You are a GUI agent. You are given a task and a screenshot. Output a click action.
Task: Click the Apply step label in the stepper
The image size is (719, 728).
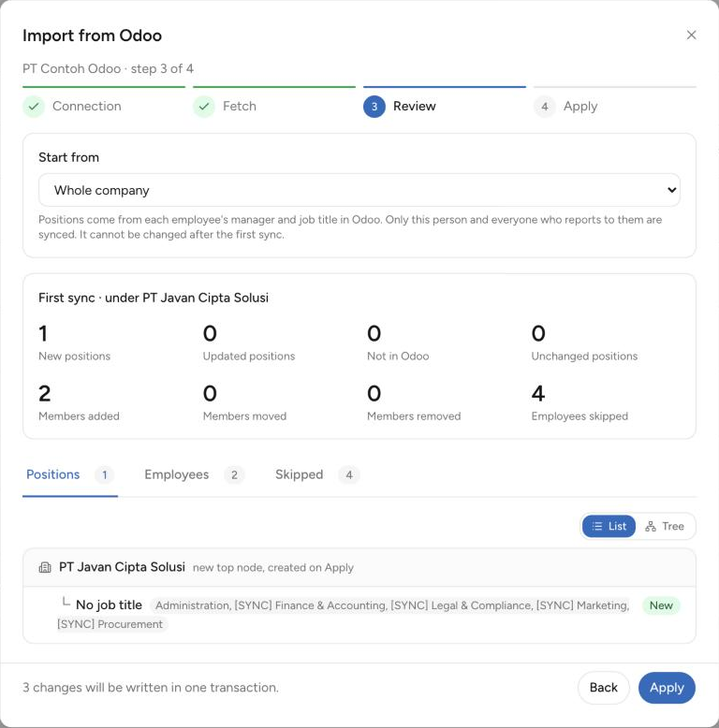tap(580, 107)
